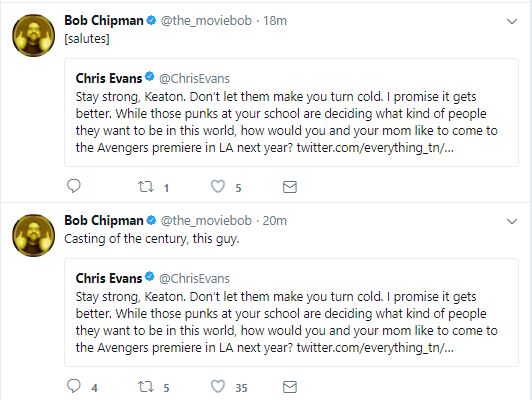Viewport: 532px width, 400px height.
Task: Reply to the [salutes] tweet
Action: (x=74, y=186)
